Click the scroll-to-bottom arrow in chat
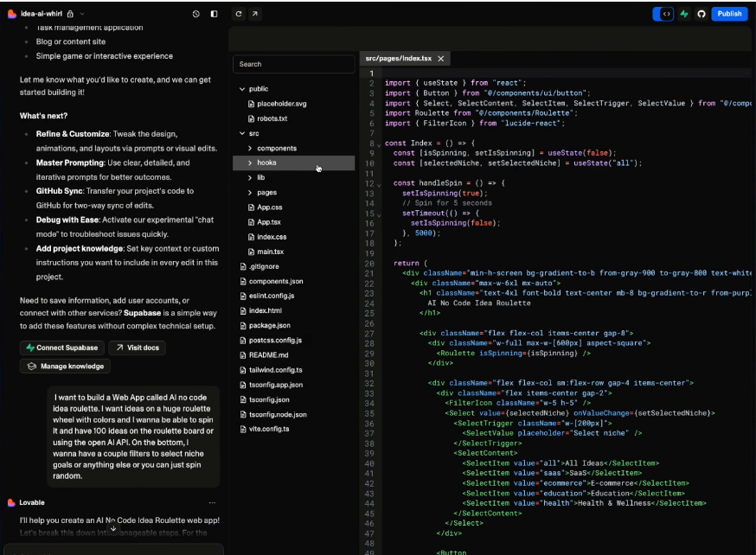The image size is (756, 555). pos(113,528)
